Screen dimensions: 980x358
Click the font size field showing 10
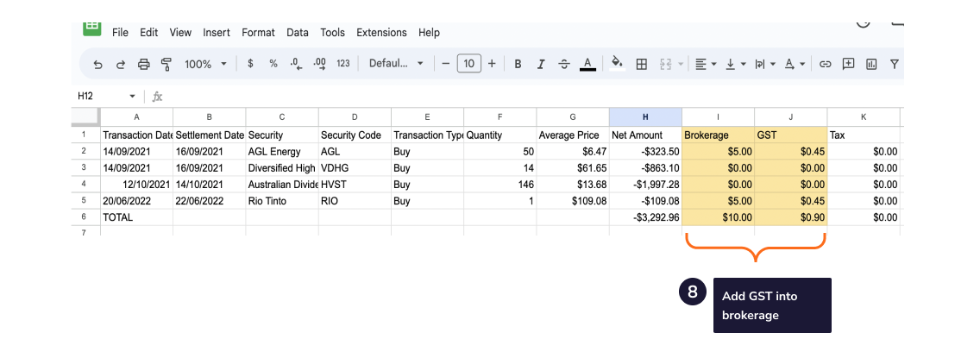point(468,64)
